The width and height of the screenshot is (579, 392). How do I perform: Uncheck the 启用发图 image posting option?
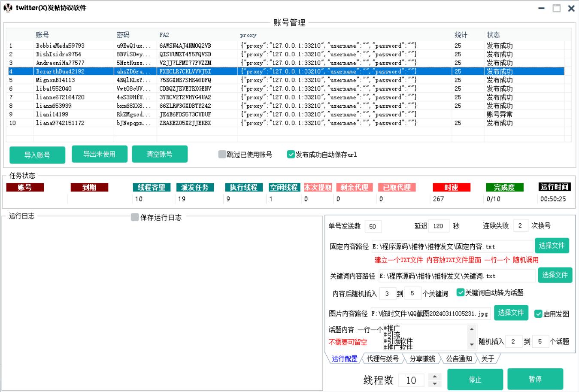click(538, 314)
